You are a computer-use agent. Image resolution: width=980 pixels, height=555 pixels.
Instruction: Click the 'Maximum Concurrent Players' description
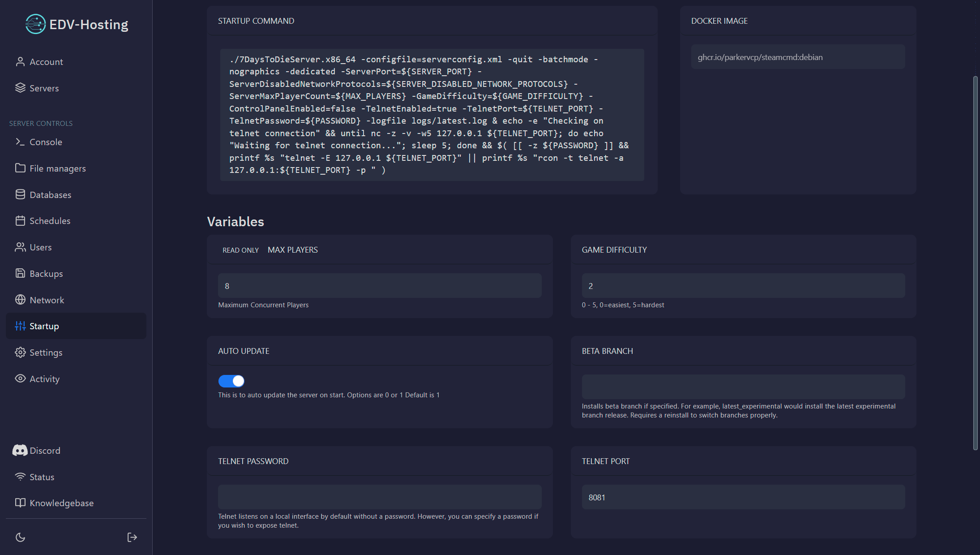pyautogui.click(x=263, y=305)
